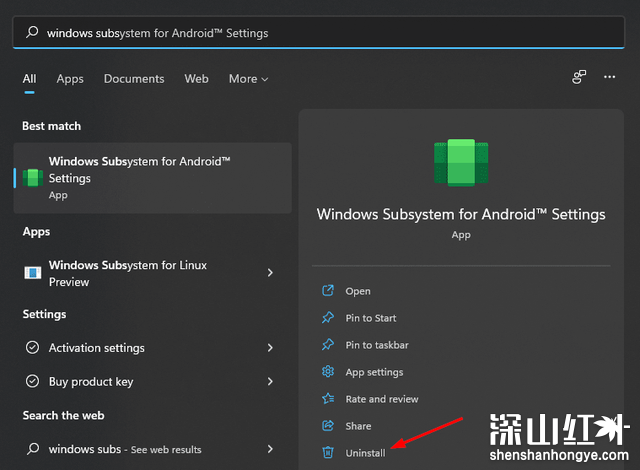
Task: Click the Windows Subsystem for Linux app icon
Action: click(33, 273)
